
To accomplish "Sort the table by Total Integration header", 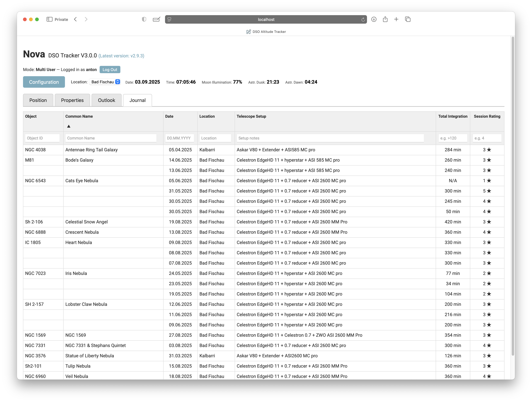I will point(453,116).
